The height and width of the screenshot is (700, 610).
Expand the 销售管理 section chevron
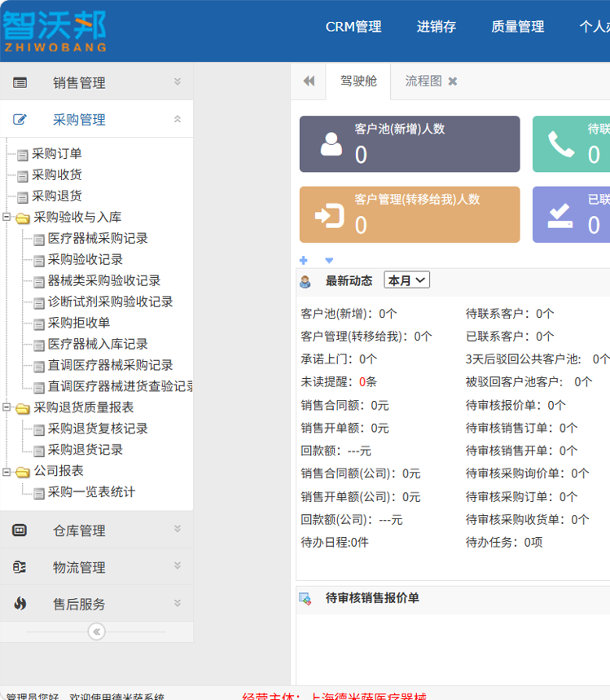[178, 81]
